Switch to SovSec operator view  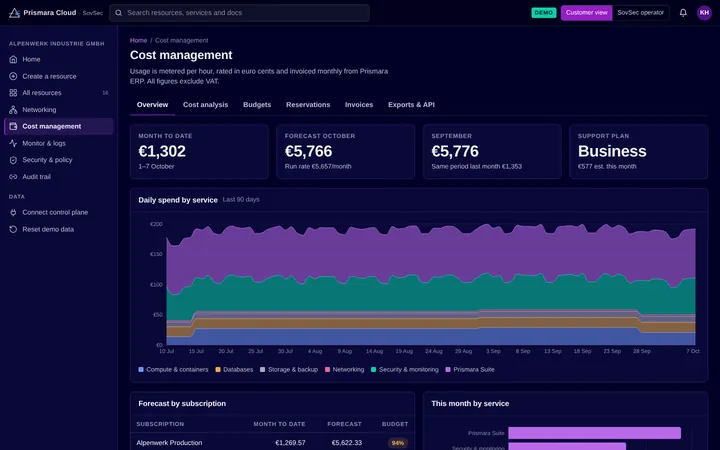click(x=641, y=13)
